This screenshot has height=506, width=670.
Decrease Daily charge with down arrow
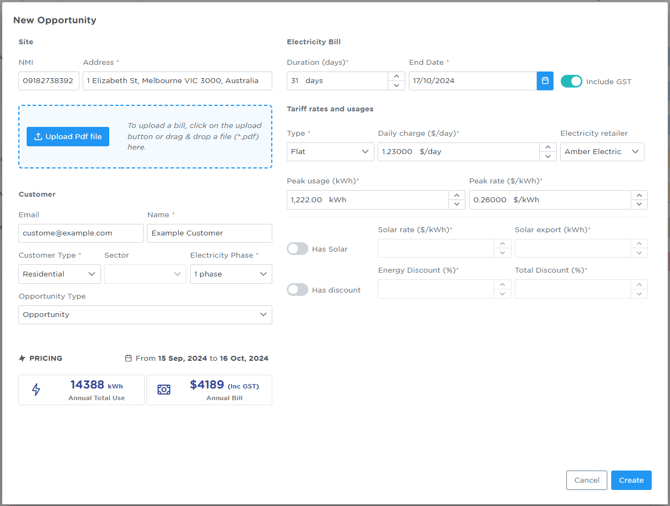click(x=548, y=157)
